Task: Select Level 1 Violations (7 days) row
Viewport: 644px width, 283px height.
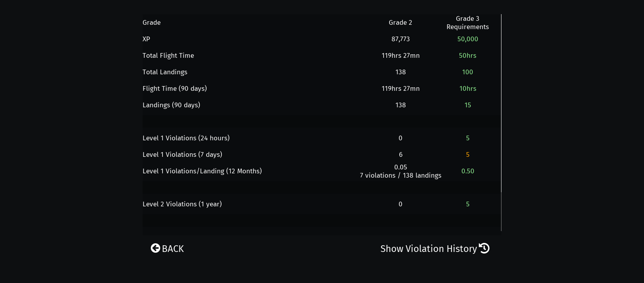Action: coord(182,154)
